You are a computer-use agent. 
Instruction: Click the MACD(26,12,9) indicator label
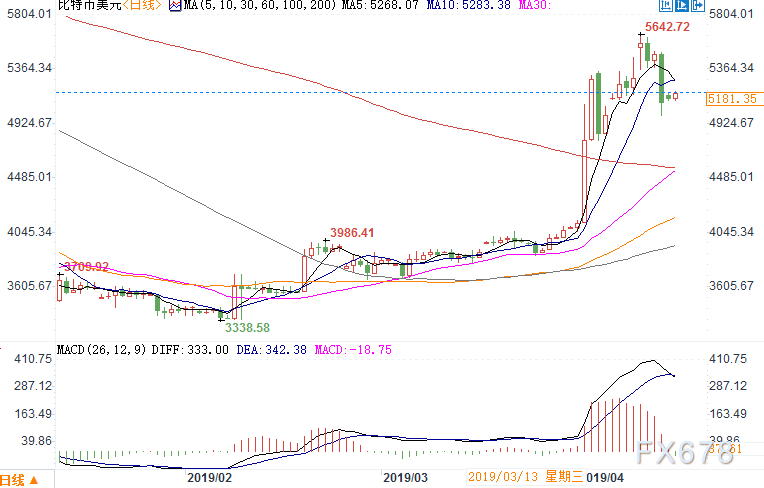[102, 350]
